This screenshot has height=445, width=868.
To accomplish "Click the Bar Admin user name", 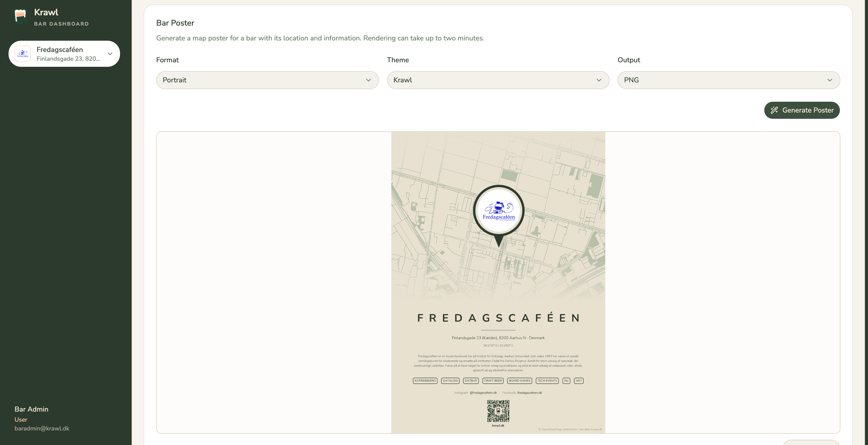I will click(31, 409).
